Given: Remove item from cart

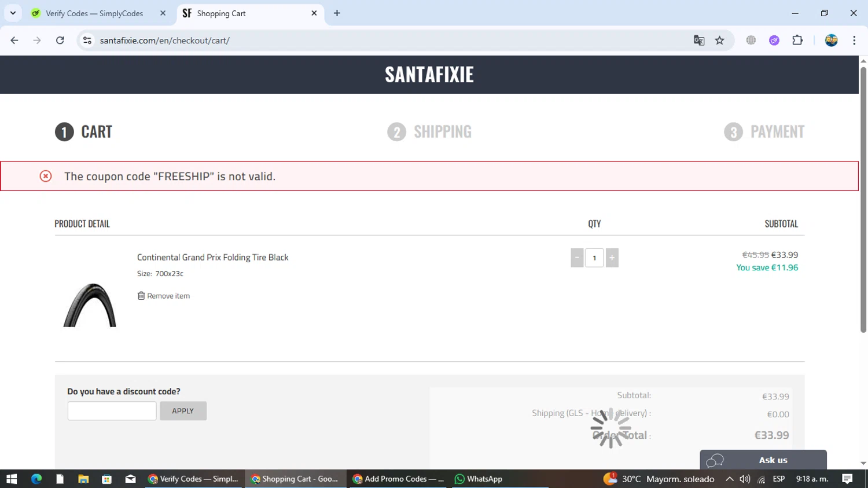Looking at the screenshot, I should [x=164, y=296].
